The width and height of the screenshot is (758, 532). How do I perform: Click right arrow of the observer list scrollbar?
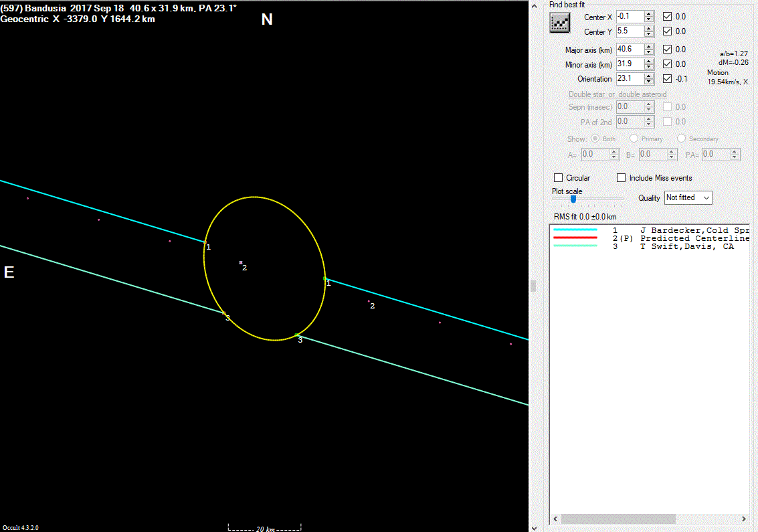[x=744, y=519]
